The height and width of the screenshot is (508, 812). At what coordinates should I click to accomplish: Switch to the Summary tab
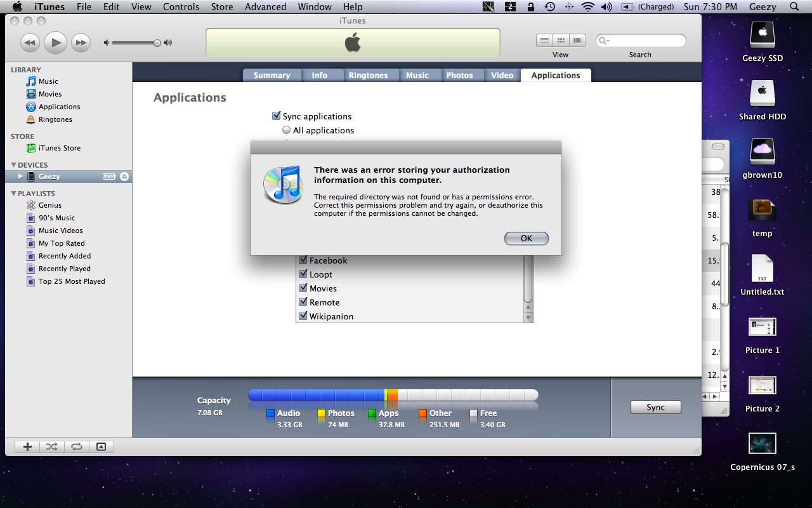(x=272, y=75)
